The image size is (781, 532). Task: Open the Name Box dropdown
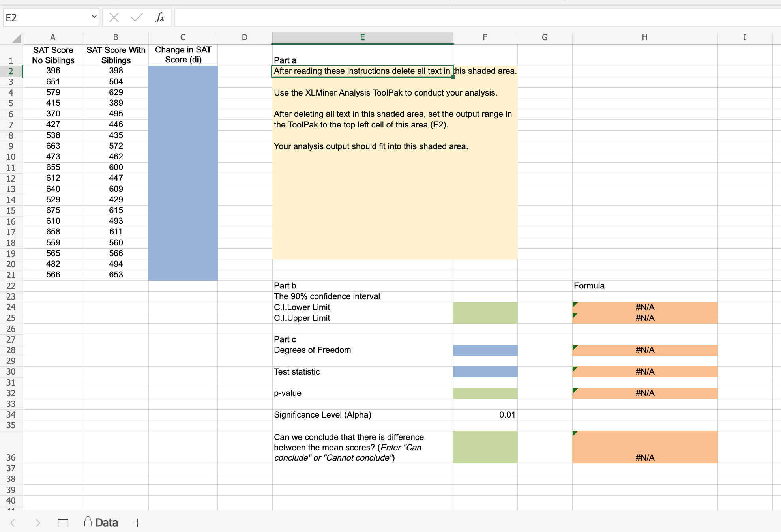click(x=94, y=17)
